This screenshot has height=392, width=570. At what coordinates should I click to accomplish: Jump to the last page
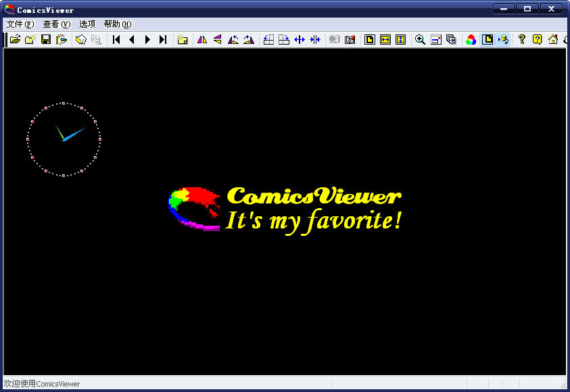163,39
